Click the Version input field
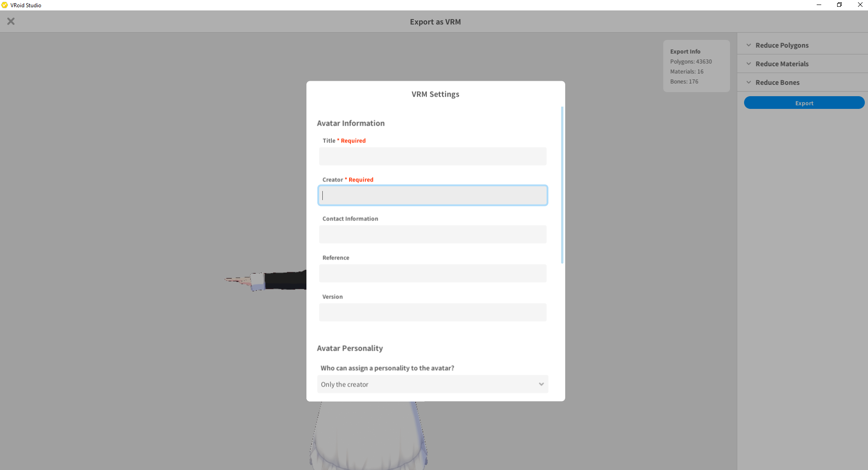The image size is (868, 470). click(x=433, y=313)
